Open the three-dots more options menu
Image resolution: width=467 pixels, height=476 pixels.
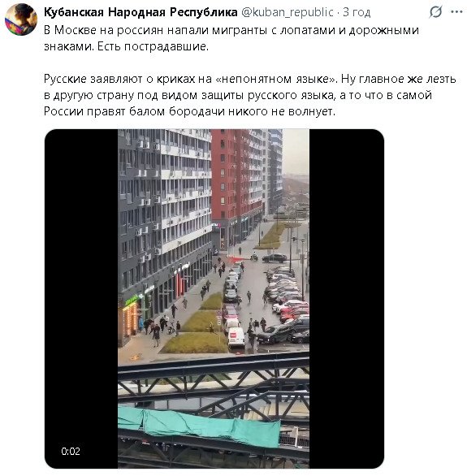point(456,12)
